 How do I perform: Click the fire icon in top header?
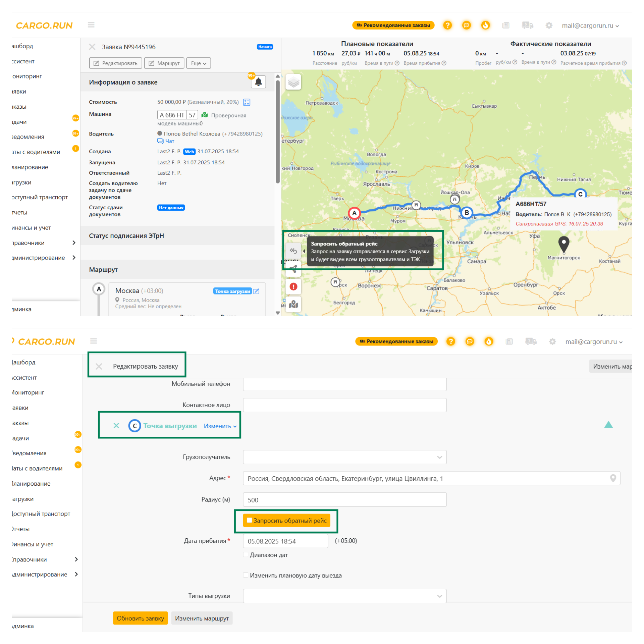tap(485, 25)
